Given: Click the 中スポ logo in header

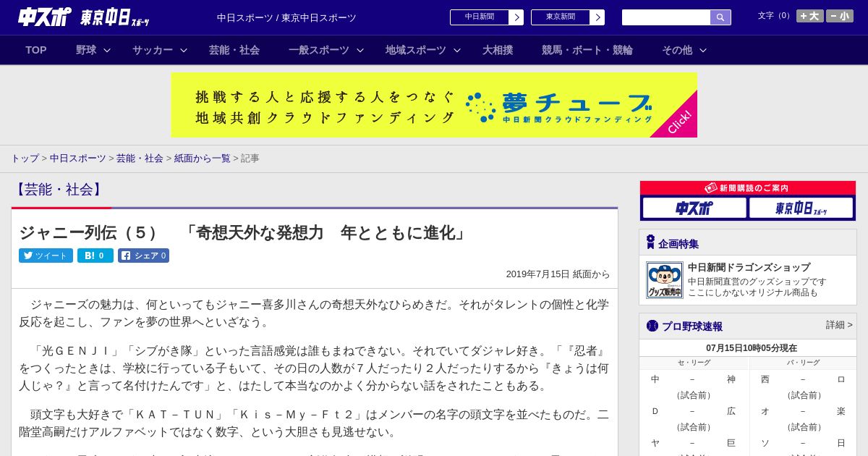Looking at the screenshot, I should (x=45, y=17).
